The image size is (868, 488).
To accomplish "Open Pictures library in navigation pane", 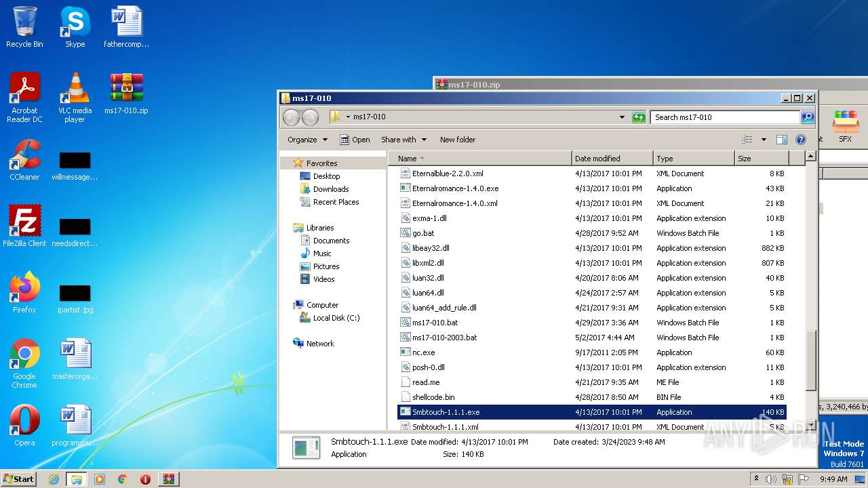I will point(326,266).
